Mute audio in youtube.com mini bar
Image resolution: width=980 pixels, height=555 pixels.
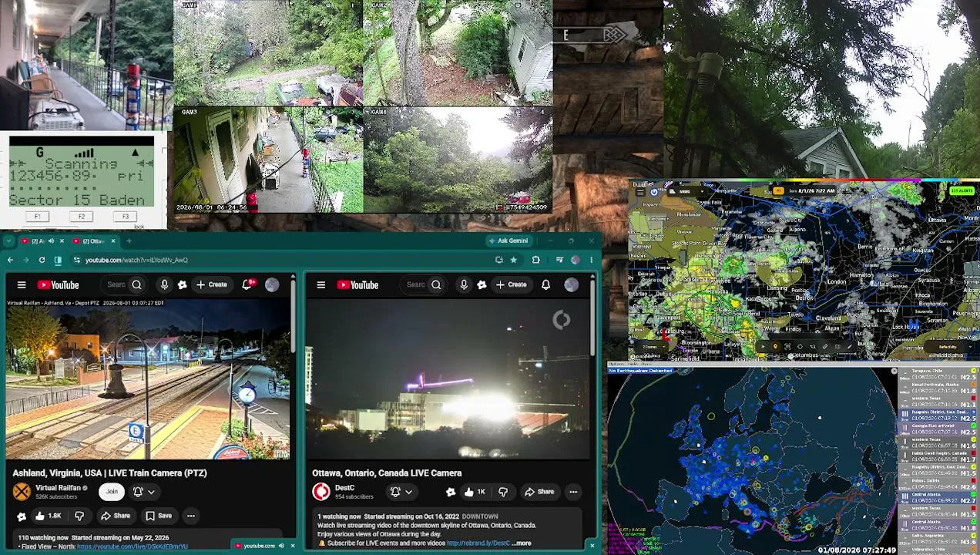coord(281,546)
